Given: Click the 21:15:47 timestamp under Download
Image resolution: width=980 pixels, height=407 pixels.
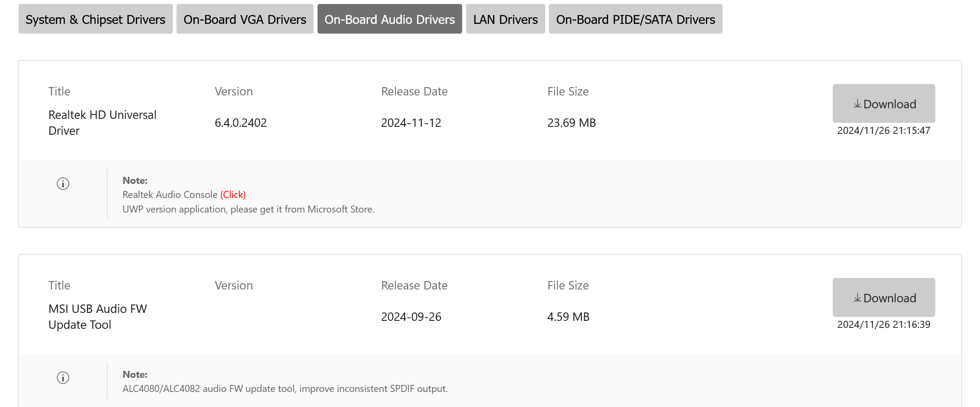Looking at the screenshot, I should (884, 131).
